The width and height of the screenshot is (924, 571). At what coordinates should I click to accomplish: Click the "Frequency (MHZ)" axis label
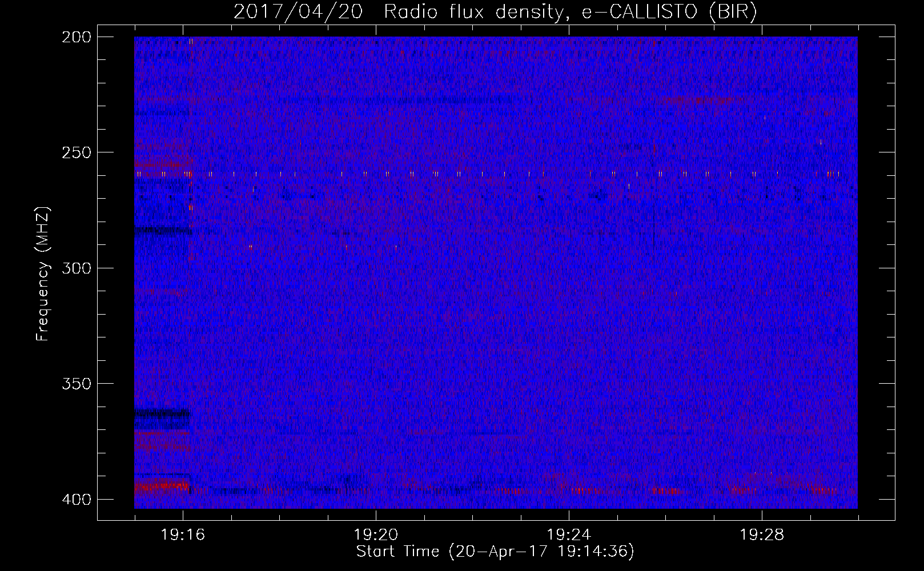[43, 274]
